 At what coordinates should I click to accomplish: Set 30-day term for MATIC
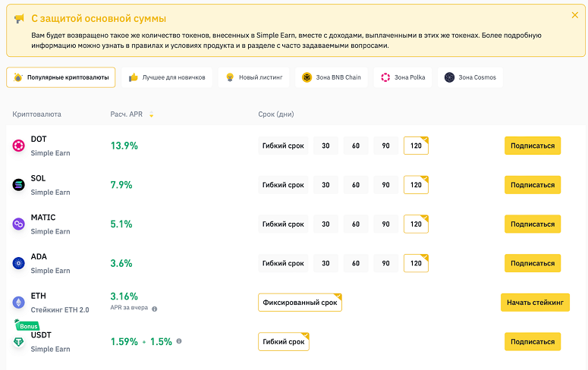point(326,224)
